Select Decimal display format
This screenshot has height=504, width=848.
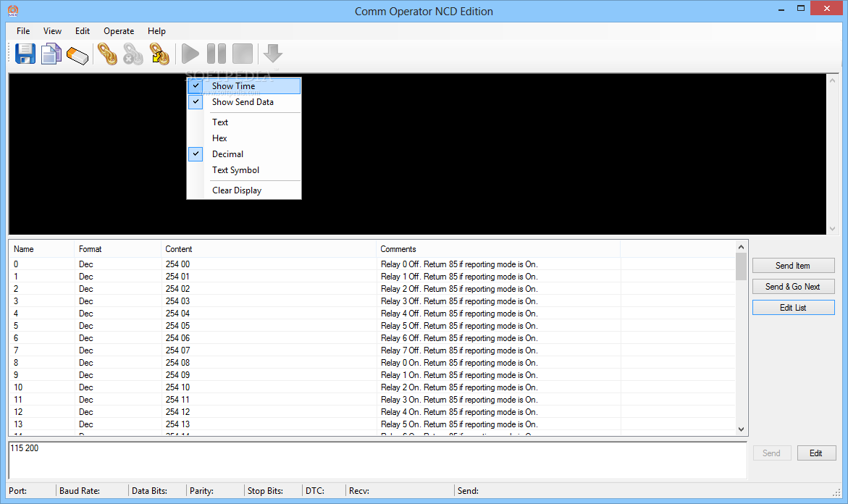pos(244,154)
